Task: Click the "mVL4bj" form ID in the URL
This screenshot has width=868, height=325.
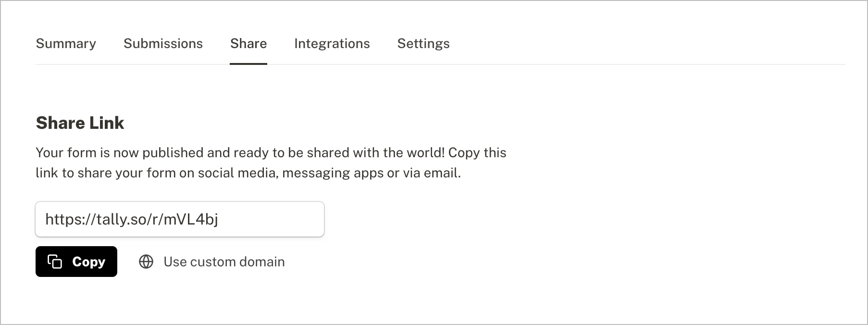Action: 191,219
